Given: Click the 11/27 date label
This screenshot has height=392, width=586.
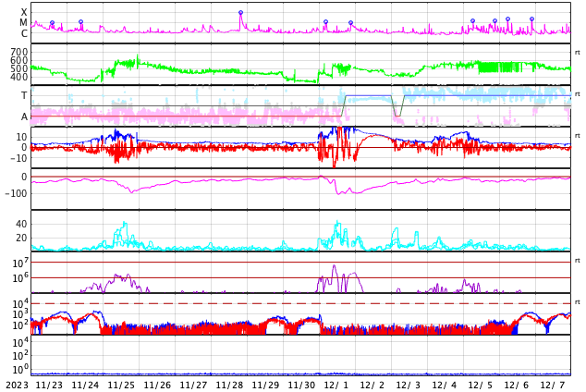Looking at the screenshot, I should [193, 385].
